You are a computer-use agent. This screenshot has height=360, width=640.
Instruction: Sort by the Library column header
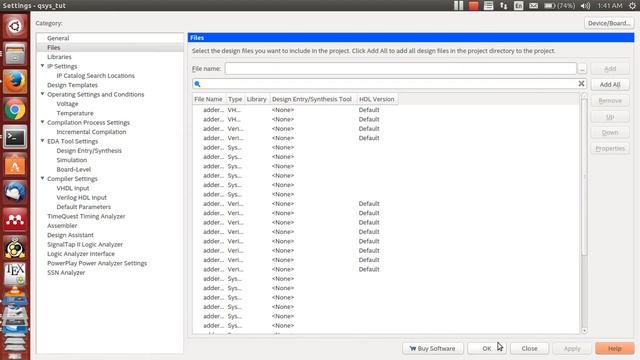pyautogui.click(x=257, y=99)
